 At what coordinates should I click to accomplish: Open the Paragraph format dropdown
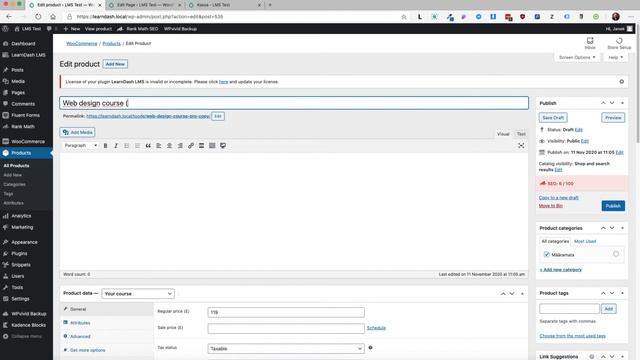pyautogui.click(x=80, y=146)
